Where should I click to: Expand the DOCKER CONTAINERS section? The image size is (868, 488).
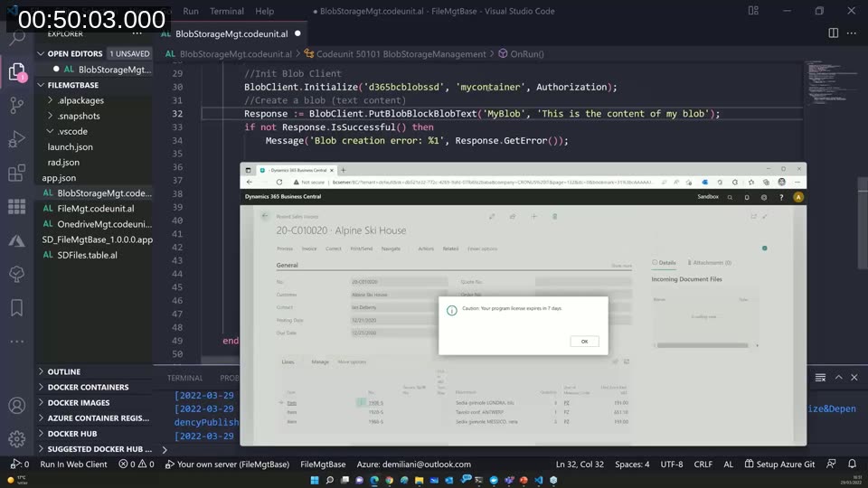[88, 388]
